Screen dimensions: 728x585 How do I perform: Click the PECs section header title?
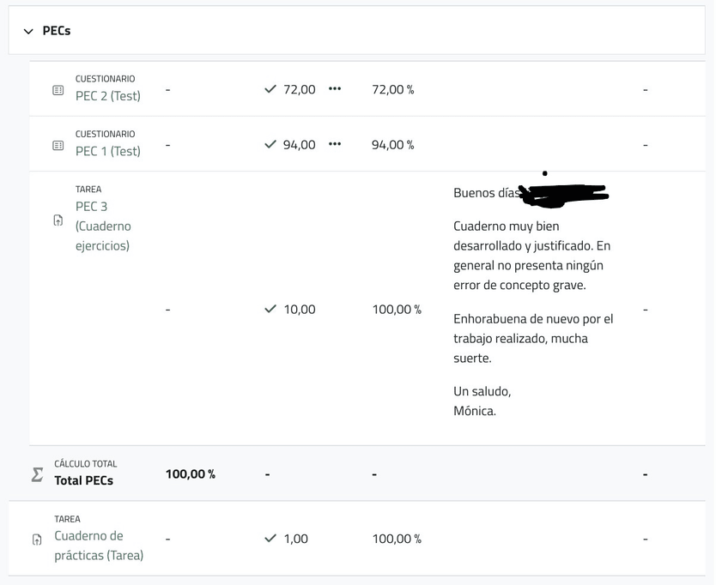[57, 31]
